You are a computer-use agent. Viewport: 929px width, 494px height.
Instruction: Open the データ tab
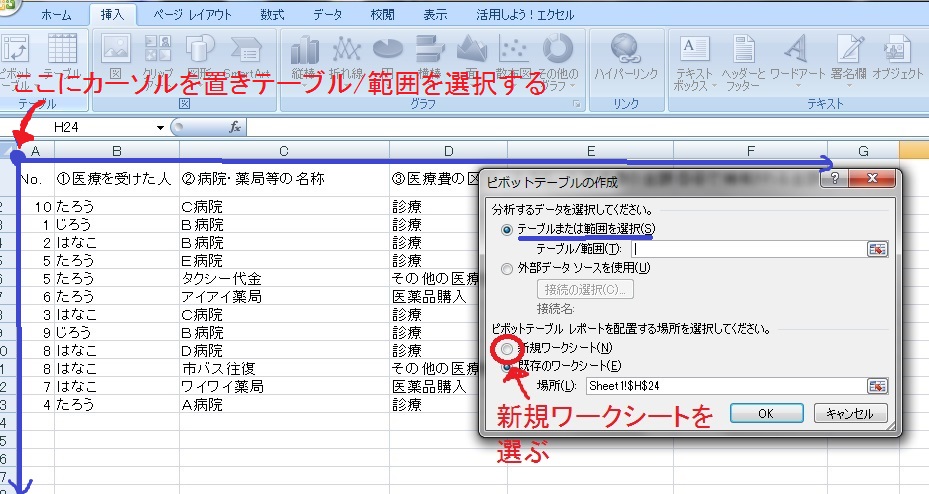(x=327, y=14)
